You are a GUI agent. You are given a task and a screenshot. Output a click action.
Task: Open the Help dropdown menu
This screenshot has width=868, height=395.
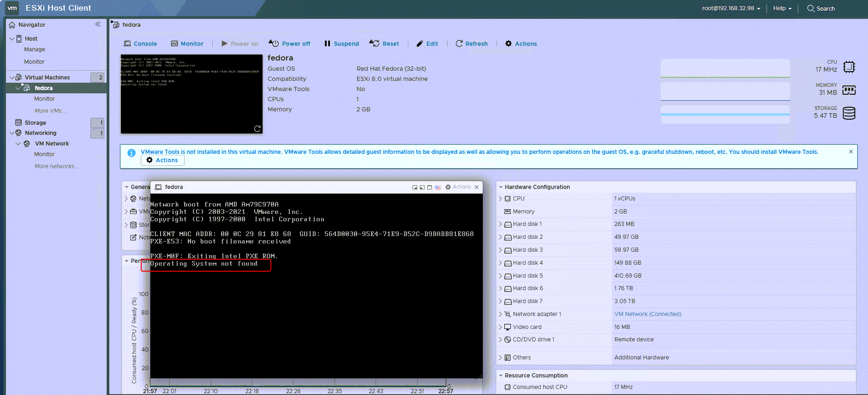point(782,8)
